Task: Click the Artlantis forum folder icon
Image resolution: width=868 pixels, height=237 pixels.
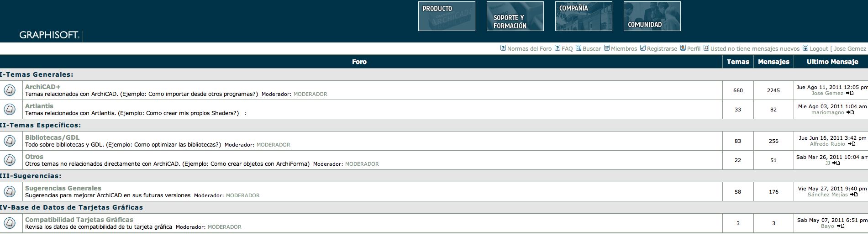Action: pos(10,110)
